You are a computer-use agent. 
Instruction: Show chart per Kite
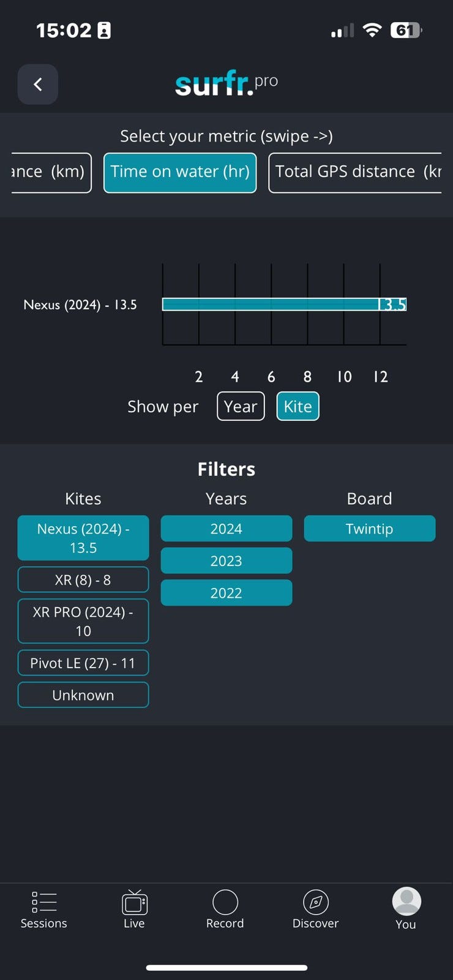(x=298, y=406)
